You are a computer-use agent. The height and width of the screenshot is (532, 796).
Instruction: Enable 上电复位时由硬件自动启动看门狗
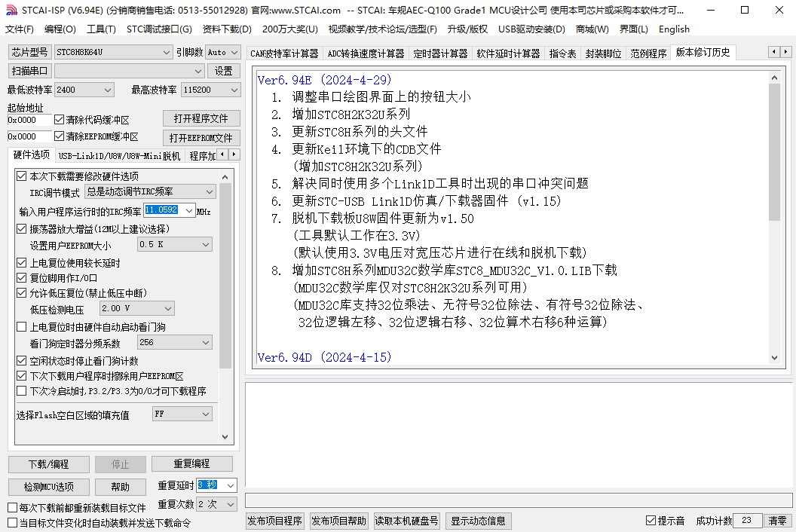pos(22,327)
